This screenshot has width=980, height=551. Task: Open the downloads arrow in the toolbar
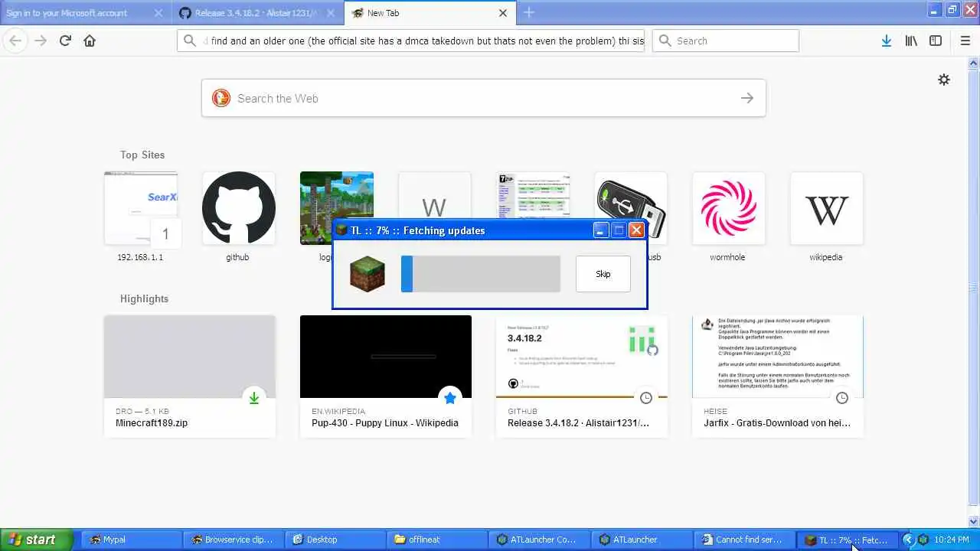click(886, 41)
